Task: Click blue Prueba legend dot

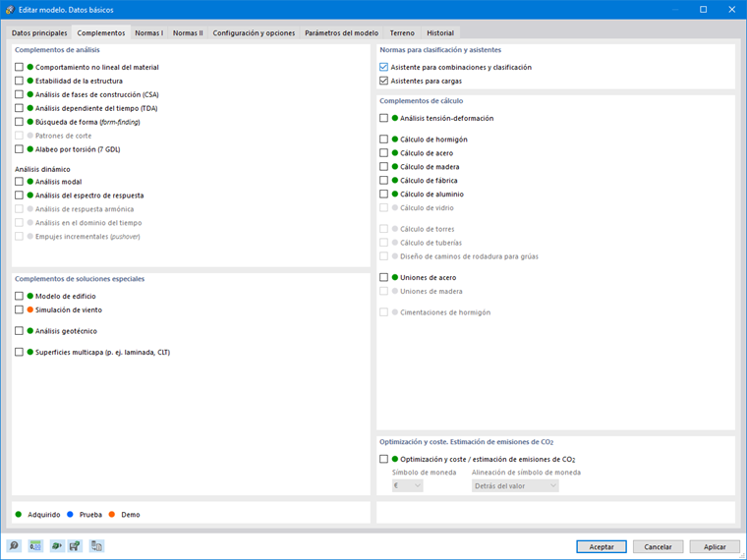Action: [x=70, y=514]
